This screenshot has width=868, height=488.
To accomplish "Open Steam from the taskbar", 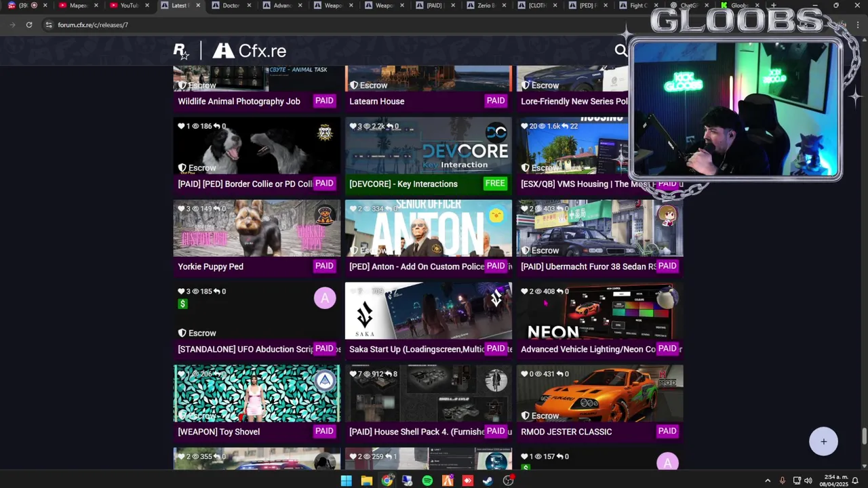I will click(x=488, y=481).
